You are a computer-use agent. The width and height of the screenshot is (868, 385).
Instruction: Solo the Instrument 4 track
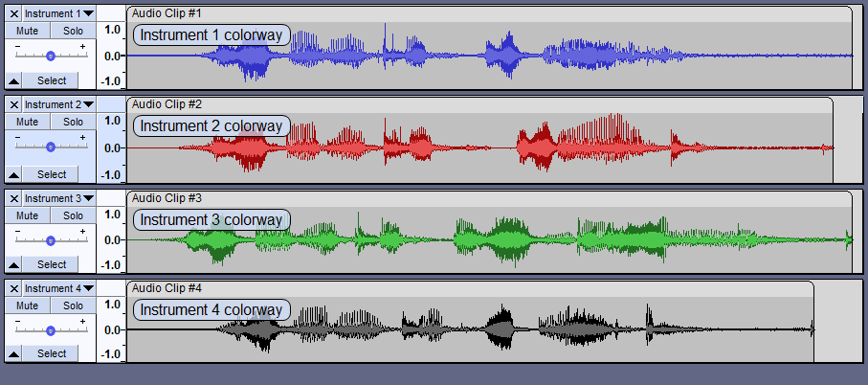73,306
